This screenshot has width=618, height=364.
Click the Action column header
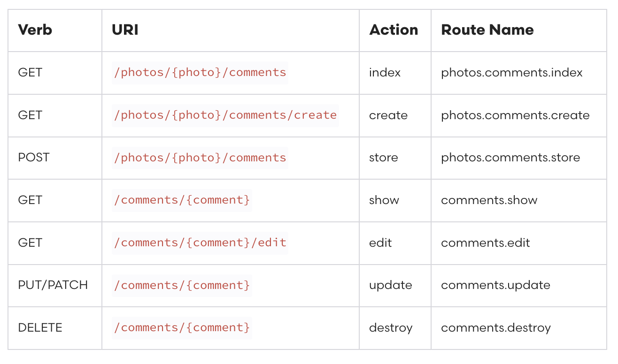coord(394,30)
